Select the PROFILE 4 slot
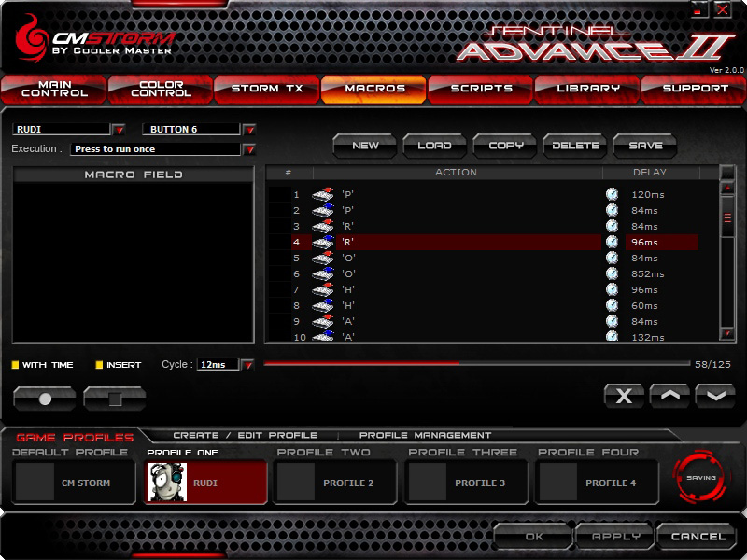The height and width of the screenshot is (560, 747). coord(597,482)
